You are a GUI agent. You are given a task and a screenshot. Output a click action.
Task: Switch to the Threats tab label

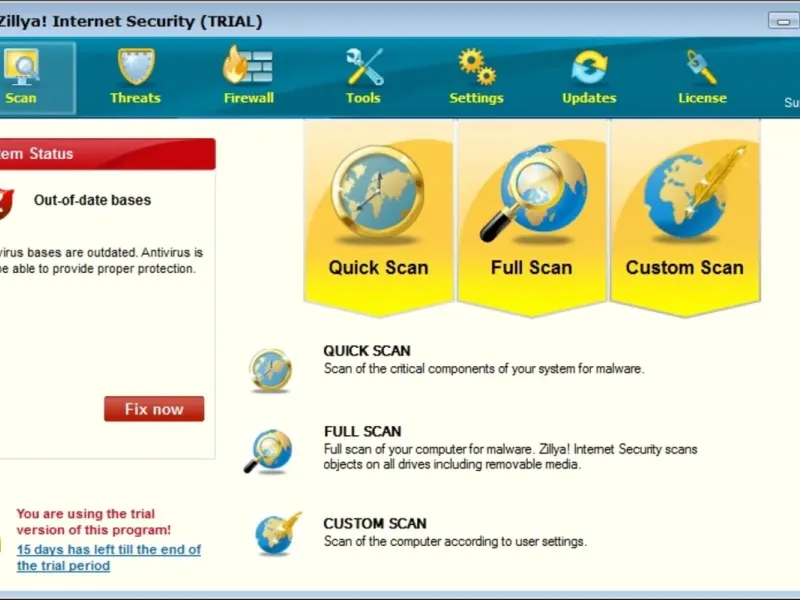[x=136, y=97]
